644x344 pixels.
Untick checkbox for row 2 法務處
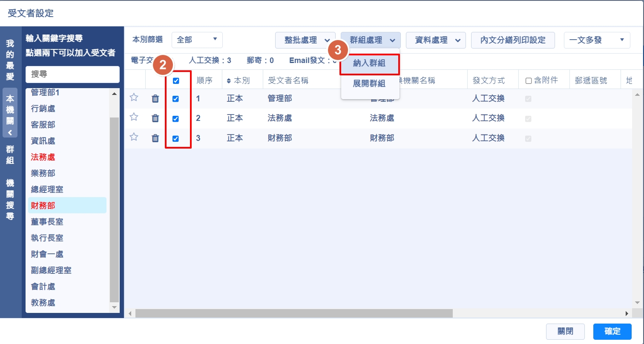coord(175,119)
